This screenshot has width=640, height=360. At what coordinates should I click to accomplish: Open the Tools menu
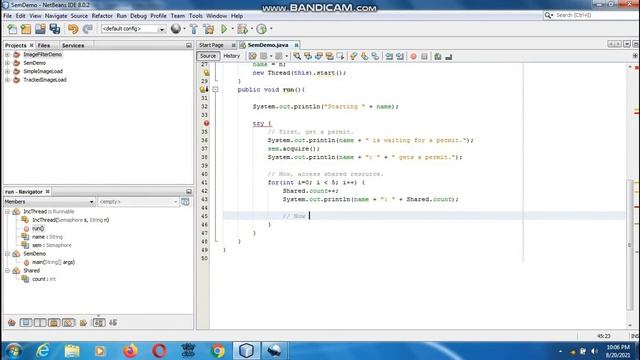196,16
